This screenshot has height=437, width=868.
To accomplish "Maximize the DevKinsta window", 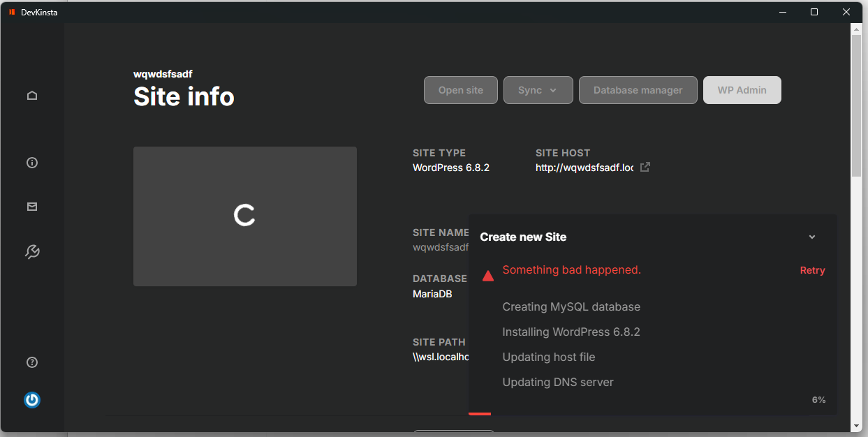I will click(814, 12).
